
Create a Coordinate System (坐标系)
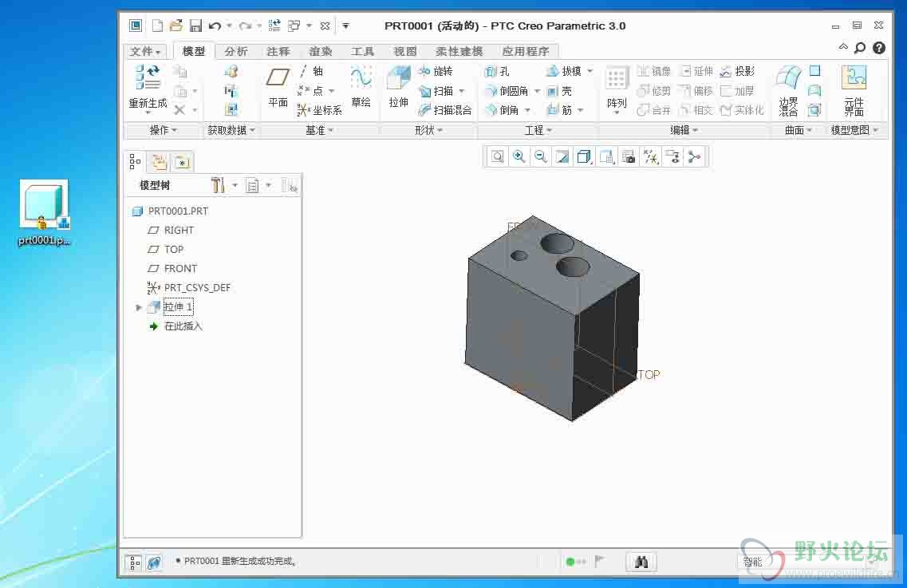coord(319,110)
